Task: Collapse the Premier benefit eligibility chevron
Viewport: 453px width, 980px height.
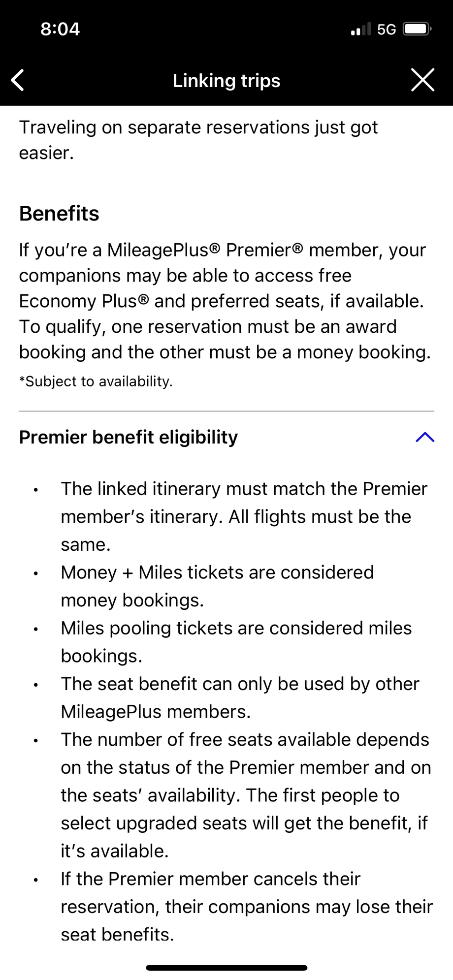Action: [x=424, y=437]
